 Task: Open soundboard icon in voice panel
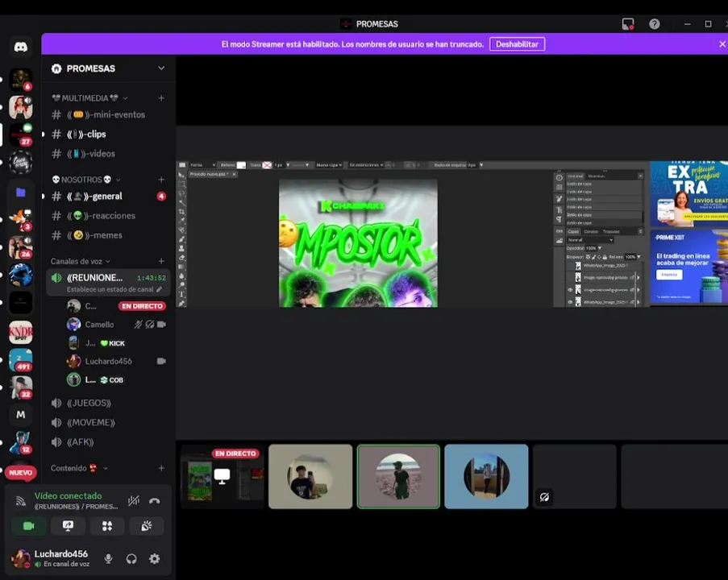point(146,526)
